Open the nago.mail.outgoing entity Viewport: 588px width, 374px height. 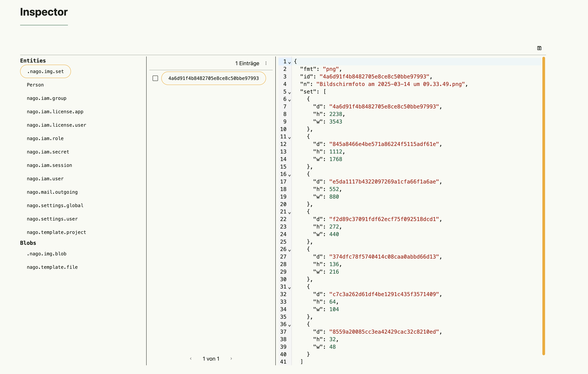click(x=52, y=192)
